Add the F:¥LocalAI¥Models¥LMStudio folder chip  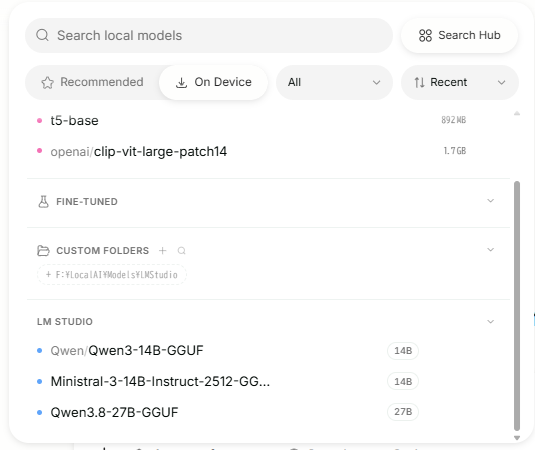pyautogui.click(x=112, y=275)
